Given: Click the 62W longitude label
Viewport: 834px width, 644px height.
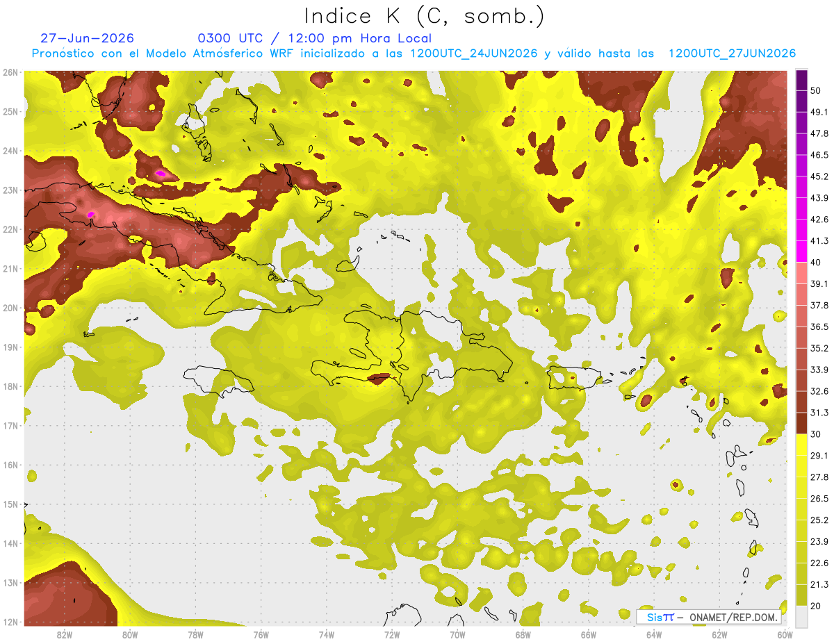Looking at the screenshot, I should tap(719, 634).
